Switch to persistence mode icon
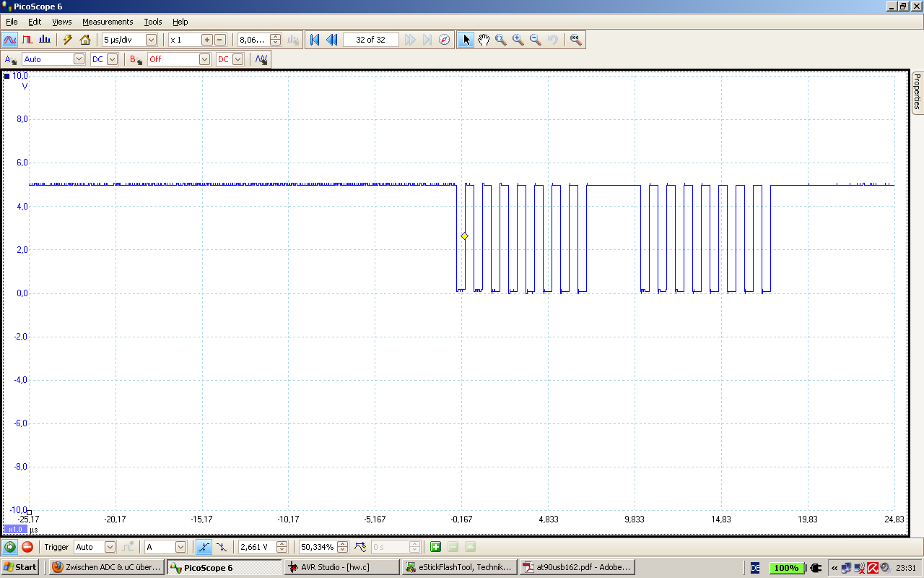This screenshot has width=924, height=578. click(27, 40)
